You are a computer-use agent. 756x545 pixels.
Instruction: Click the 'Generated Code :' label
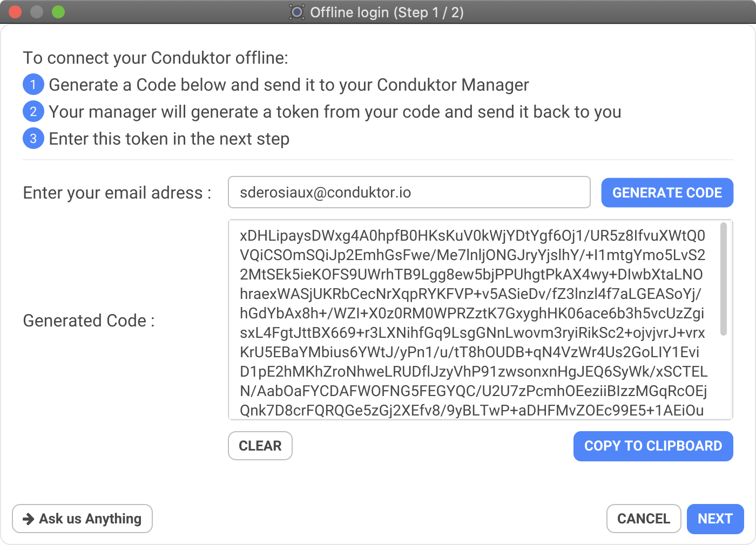point(89,321)
